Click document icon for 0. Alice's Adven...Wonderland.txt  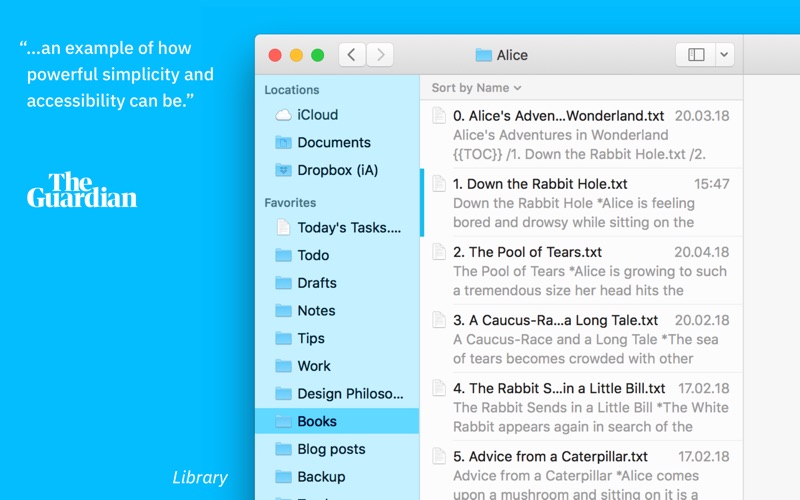pyautogui.click(x=439, y=115)
